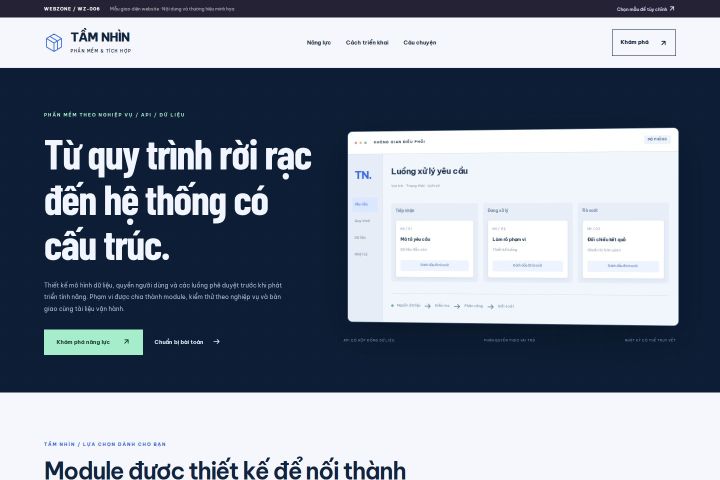
Task: Open the Câu chuyện menu item
Action: pyautogui.click(x=420, y=43)
